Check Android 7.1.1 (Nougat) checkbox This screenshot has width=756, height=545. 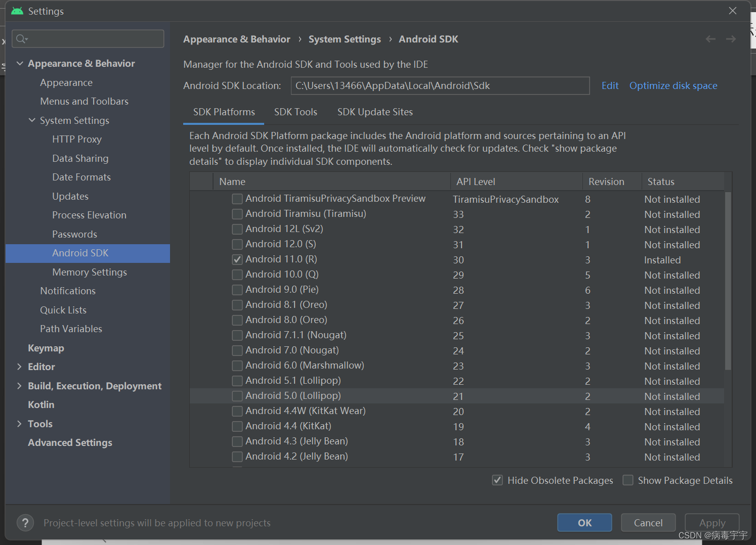pos(237,335)
